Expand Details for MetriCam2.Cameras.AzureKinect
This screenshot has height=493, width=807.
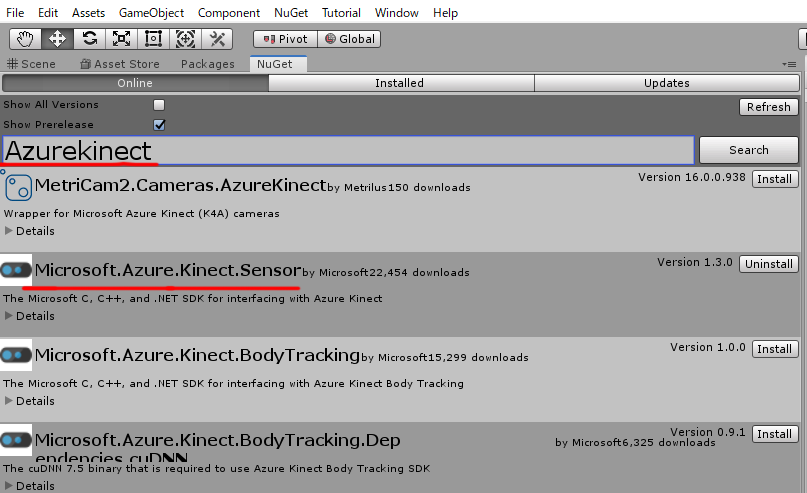[x=29, y=231]
